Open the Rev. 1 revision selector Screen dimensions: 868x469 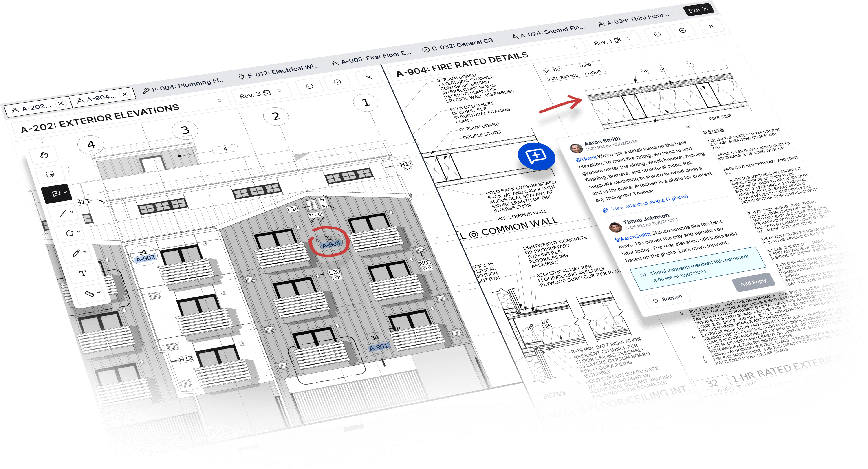[614, 41]
